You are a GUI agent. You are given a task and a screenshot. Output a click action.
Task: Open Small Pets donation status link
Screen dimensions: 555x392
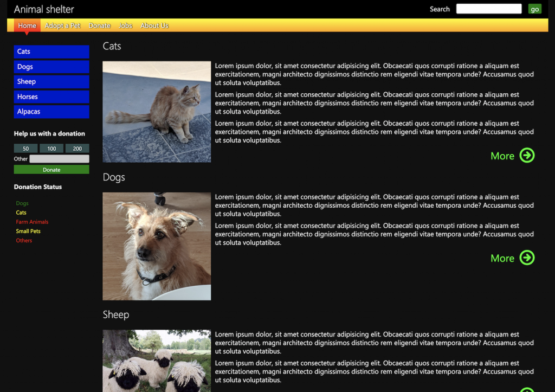[28, 231]
